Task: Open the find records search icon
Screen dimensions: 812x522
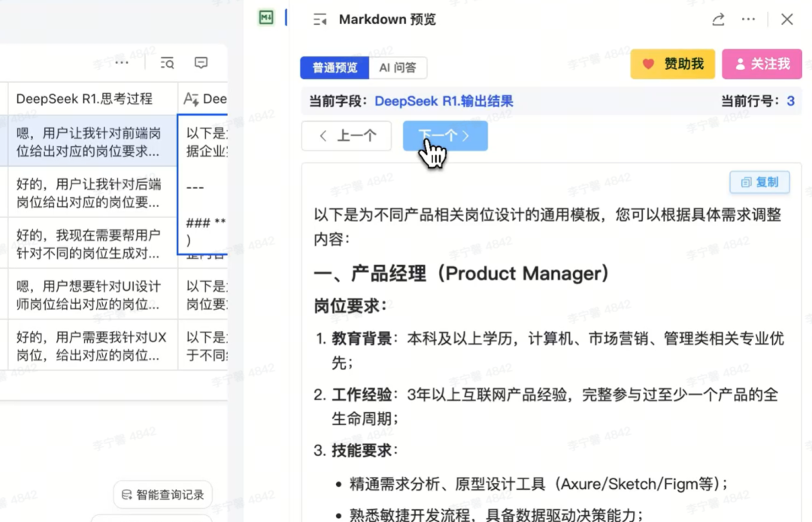Action: click(167, 63)
